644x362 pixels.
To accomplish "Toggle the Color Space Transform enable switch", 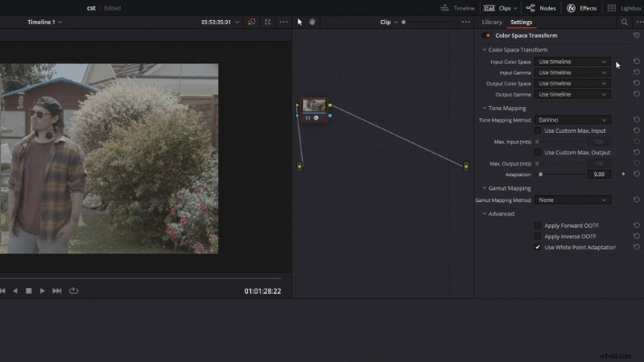I will click(x=486, y=35).
